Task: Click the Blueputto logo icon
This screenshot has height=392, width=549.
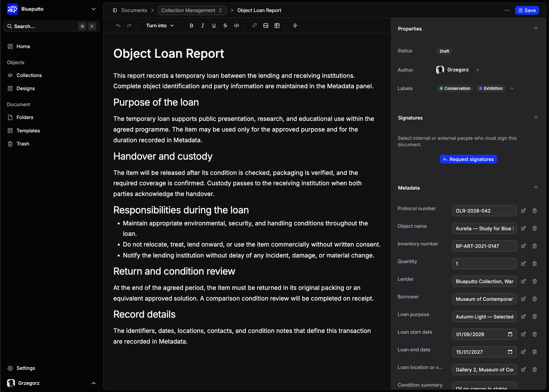Action: coord(12,9)
